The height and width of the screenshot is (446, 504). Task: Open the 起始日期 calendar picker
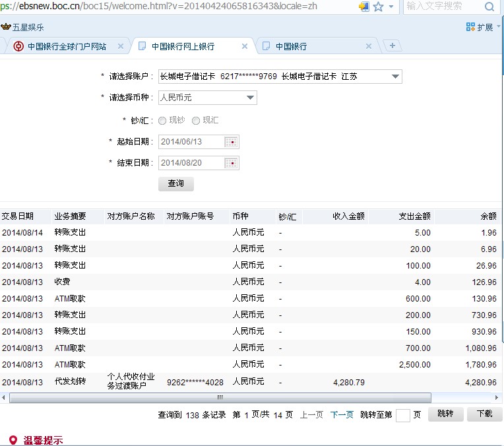(231, 142)
